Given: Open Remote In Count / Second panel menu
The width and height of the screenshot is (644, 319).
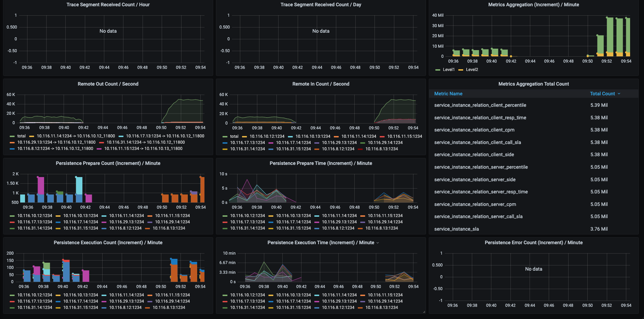Looking at the screenshot, I should (x=321, y=84).
